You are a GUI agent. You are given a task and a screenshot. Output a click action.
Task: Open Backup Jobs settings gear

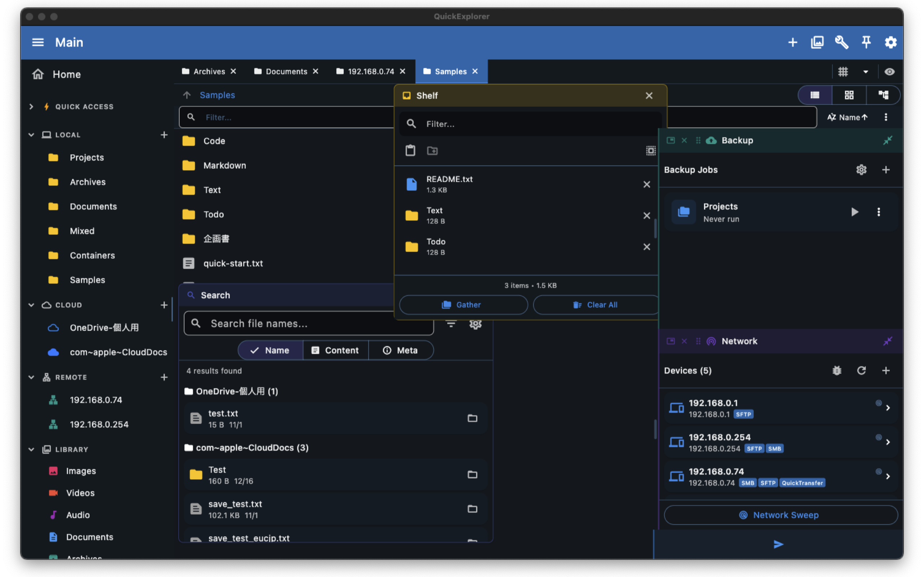coord(861,169)
